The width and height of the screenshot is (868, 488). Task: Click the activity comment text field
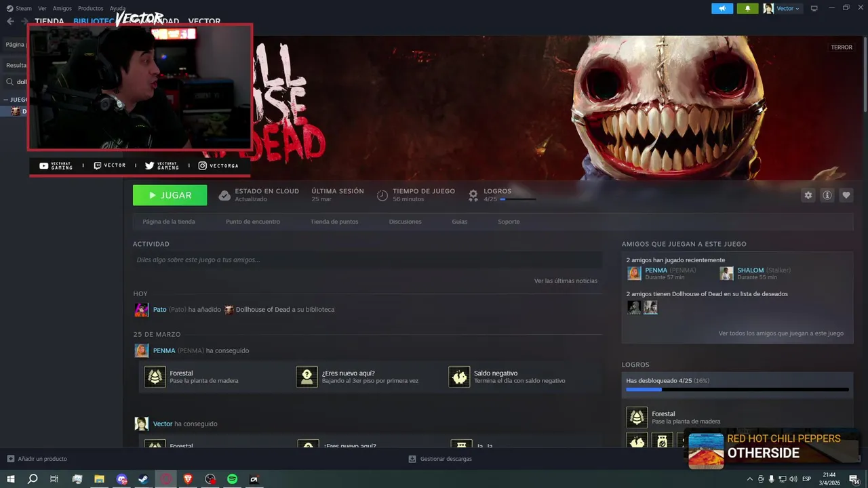(368, 260)
